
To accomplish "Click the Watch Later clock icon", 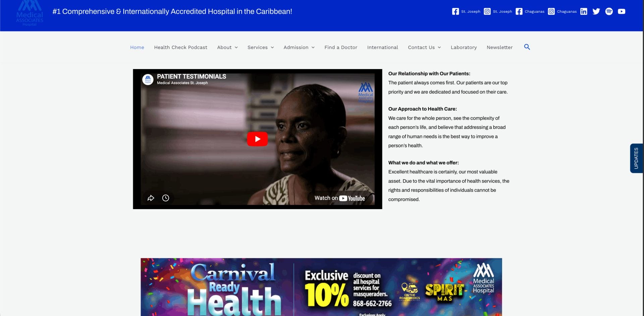I will pyautogui.click(x=166, y=198).
